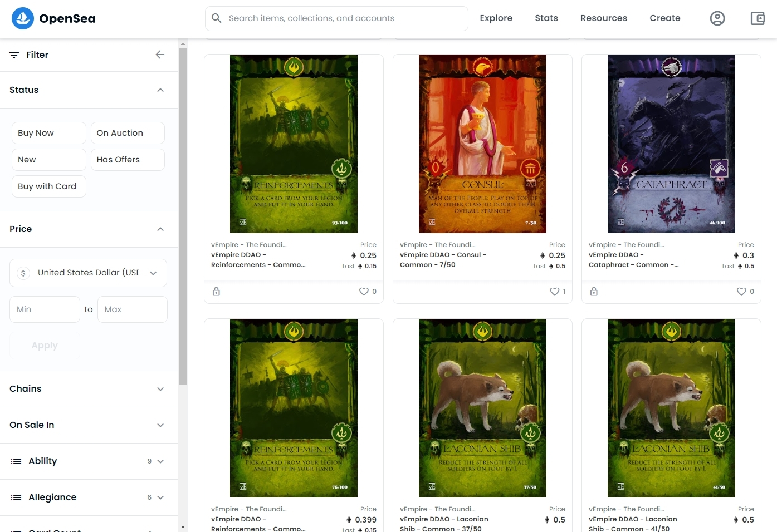Screen dimensions: 777x532
Task: Expand the Ability filter
Action: [89, 461]
